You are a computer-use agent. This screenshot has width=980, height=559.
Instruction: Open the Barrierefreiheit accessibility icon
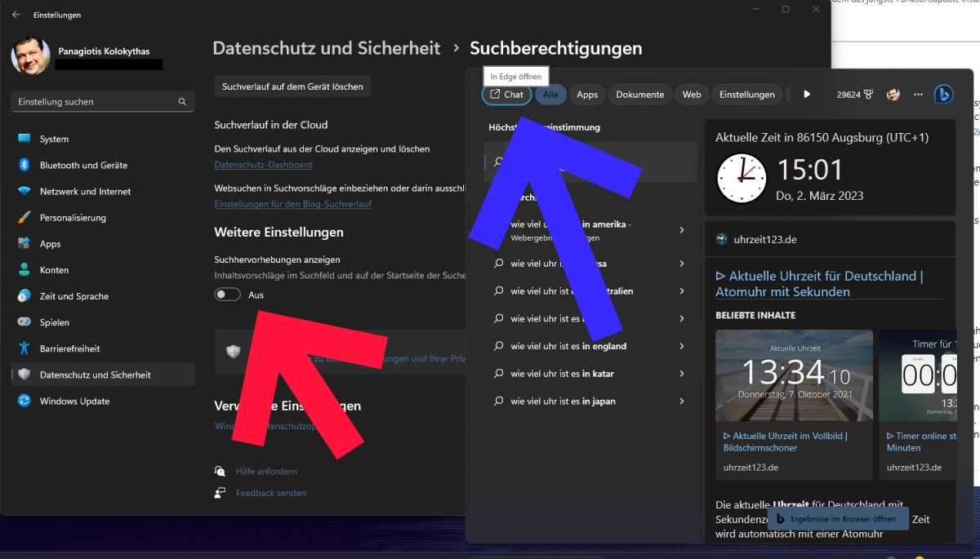point(24,348)
